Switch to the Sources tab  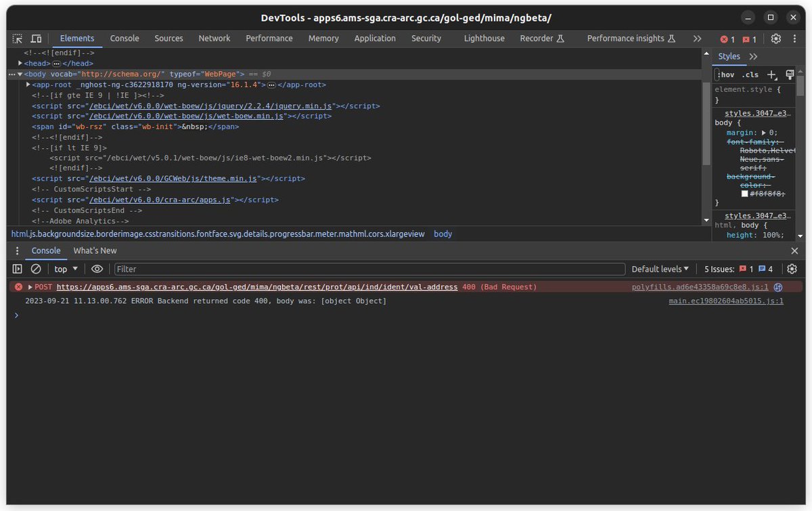coord(168,39)
